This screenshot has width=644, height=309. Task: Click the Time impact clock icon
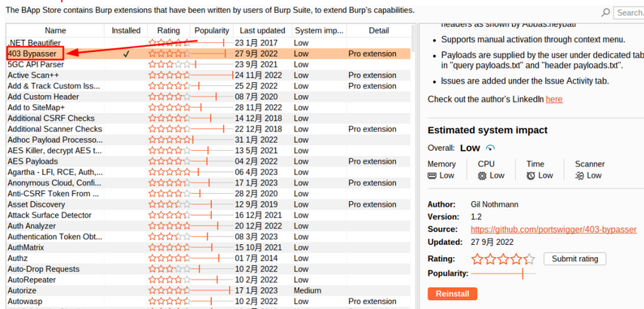pos(531,176)
